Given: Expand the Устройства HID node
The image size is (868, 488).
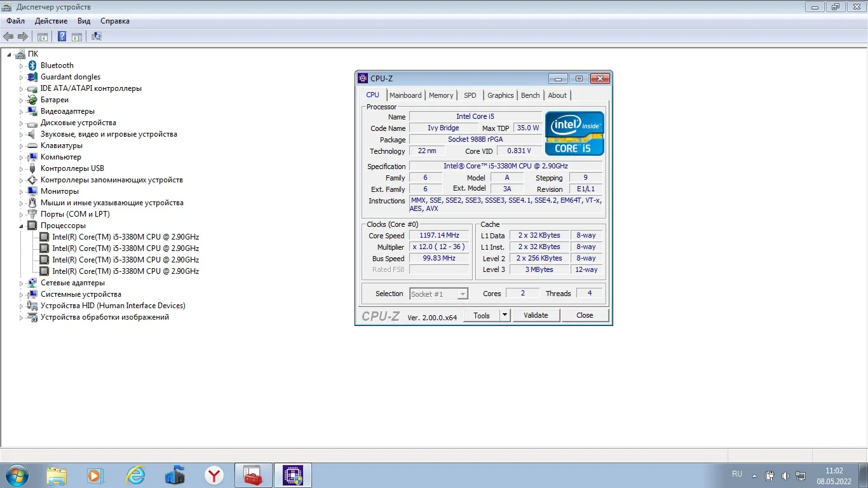Looking at the screenshot, I should pyautogui.click(x=21, y=306).
